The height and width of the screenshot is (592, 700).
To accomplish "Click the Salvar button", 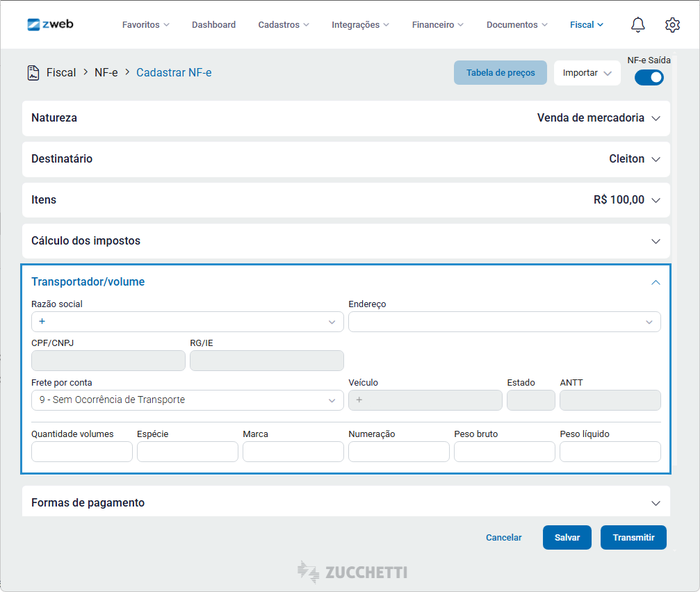I will (x=567, y=538).
